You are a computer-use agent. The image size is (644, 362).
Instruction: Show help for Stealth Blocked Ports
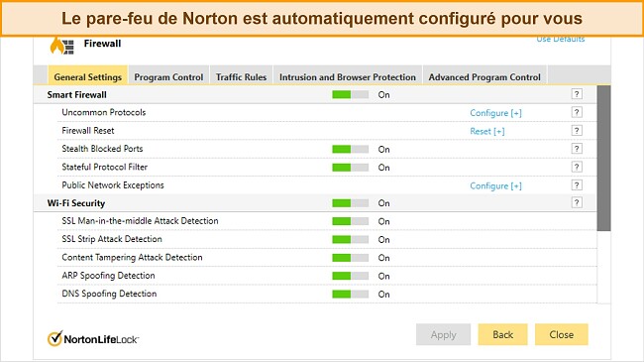tap(577, 149)
